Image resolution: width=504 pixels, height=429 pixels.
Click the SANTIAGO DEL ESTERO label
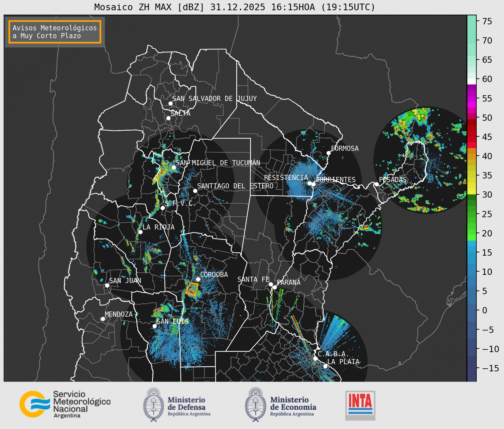[235, 186]
